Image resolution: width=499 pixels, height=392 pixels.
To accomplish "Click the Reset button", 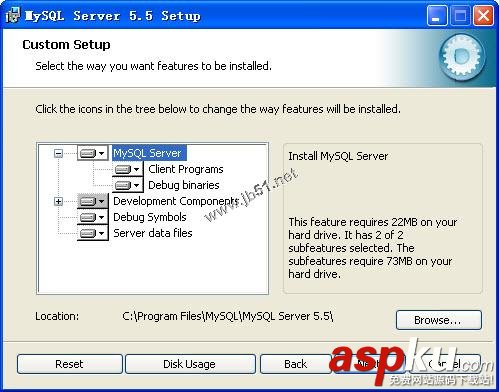I will 69,364.
